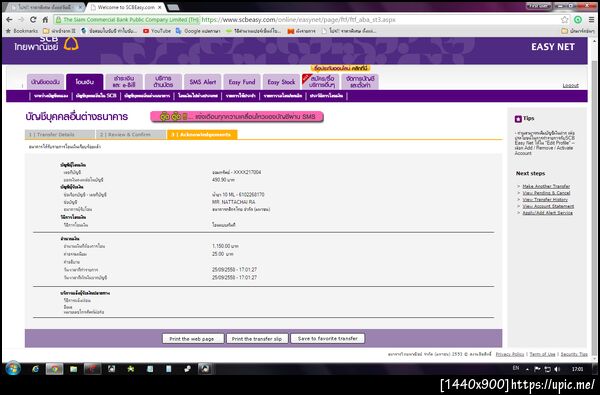
Task: Click the Logout link
Action: 571,85
